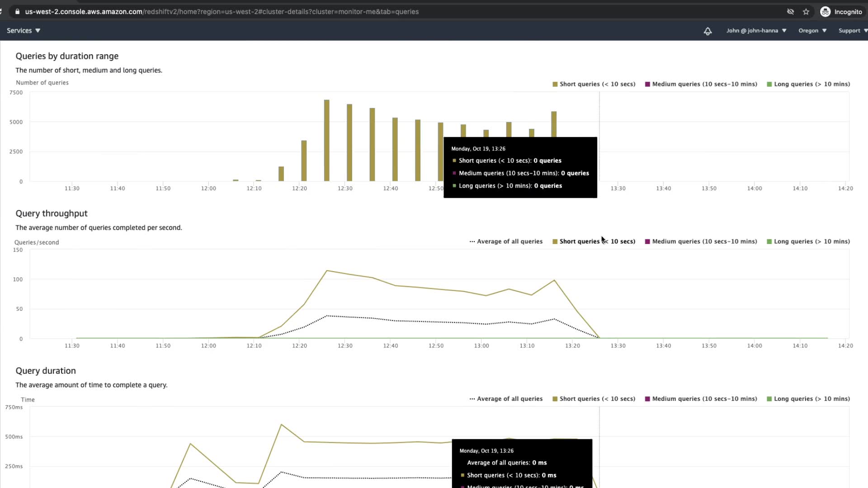Screen dimensions: 868x488
Task: Click throughput line peak near 12:26
Action: 327,271
